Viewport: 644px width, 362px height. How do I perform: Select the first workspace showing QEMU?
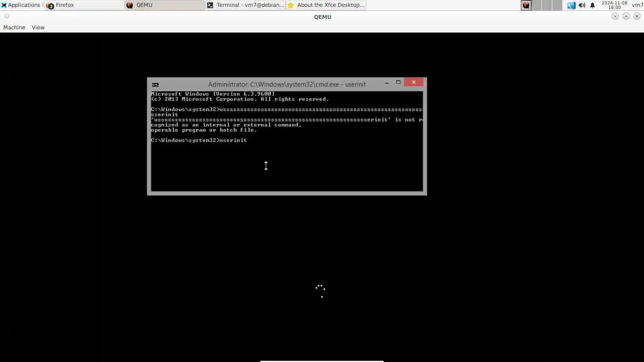click(x=526, y=5)
